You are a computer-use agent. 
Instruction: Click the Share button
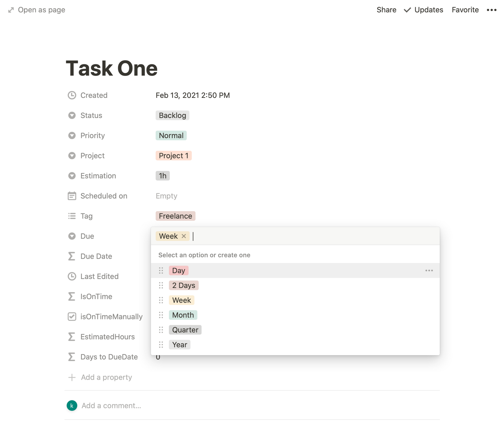coord(387,10)
